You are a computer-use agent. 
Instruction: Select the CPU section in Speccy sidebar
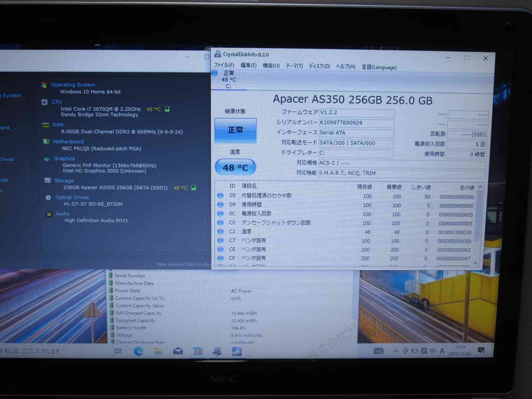click(45, 102)
